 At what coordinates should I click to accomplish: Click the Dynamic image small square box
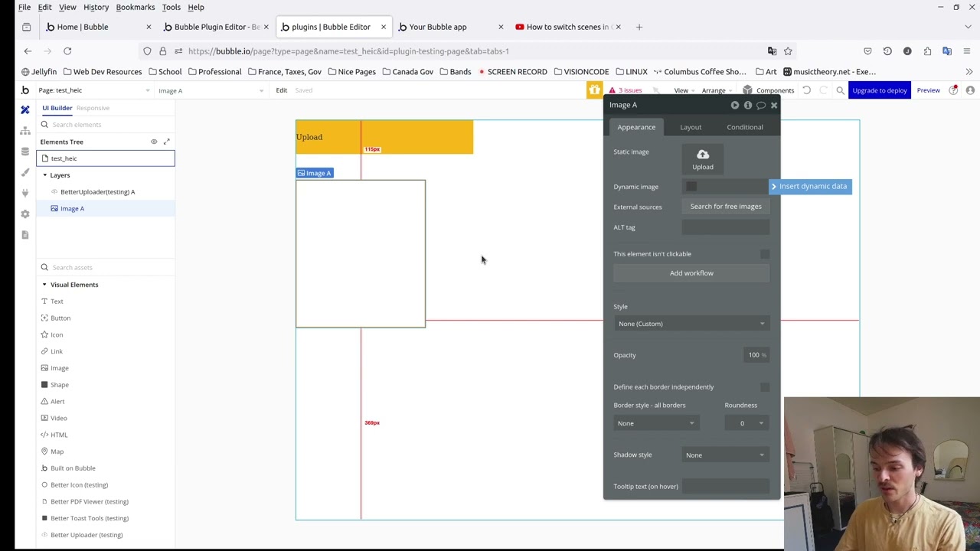pyautogui.click(x=691, y=186)
